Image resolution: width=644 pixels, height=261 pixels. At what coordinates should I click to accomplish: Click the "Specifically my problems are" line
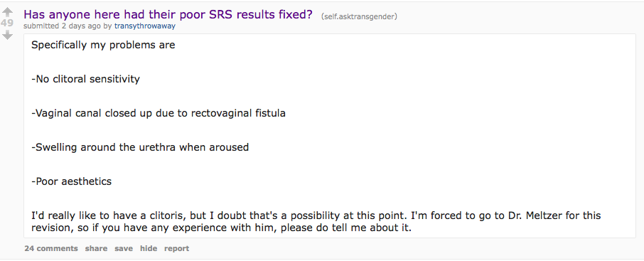point(103,45)
